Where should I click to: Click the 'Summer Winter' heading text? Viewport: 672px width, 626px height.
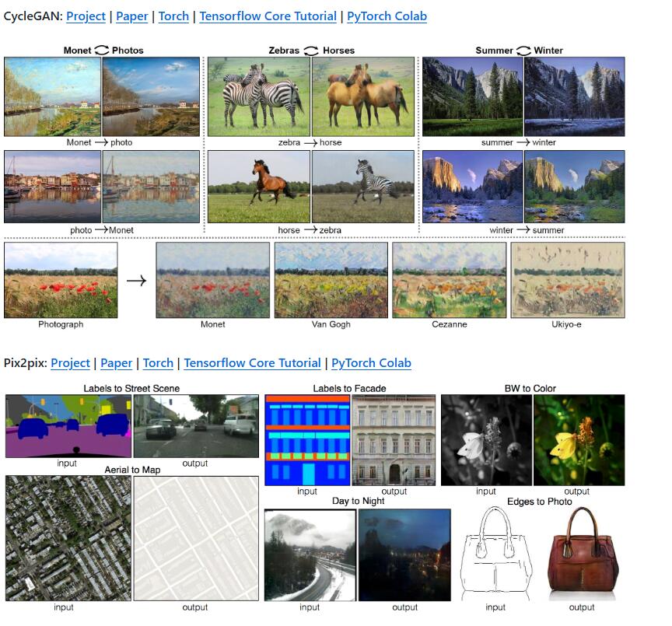coord(519,51)
